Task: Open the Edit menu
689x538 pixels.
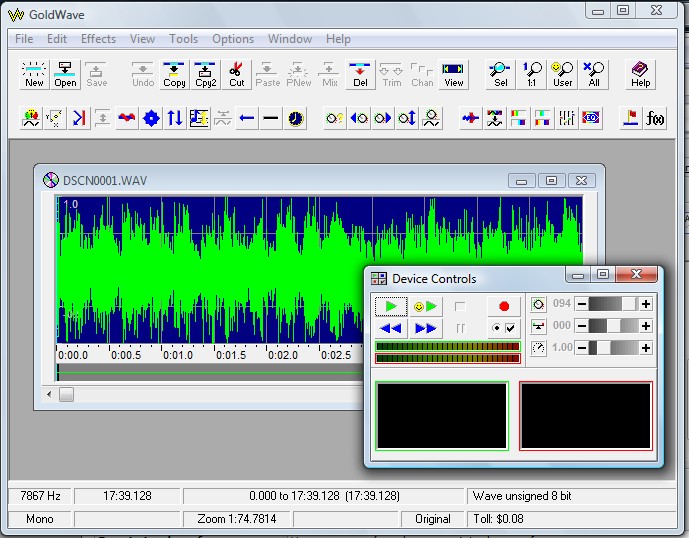Action: [x=57, y=39]
